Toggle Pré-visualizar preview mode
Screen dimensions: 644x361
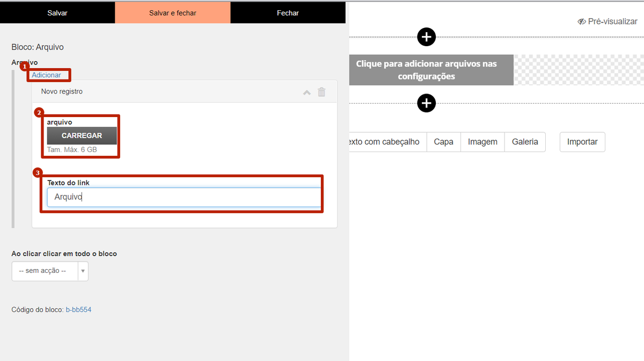click(608, 21)
